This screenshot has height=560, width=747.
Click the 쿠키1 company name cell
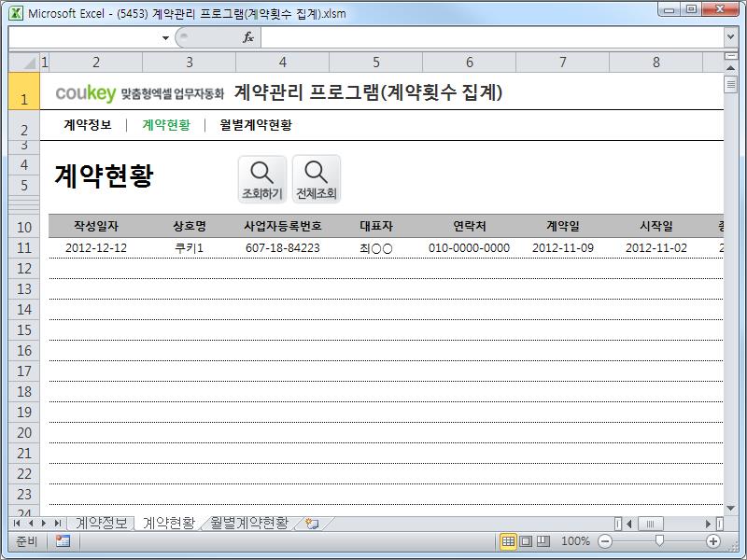(x=190, y=248)
